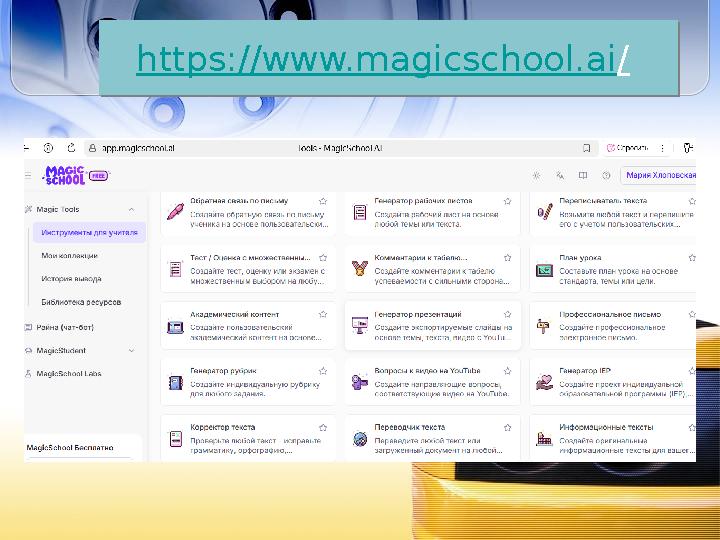
Task: Click the worksheet icon for Генератор рабочих листов
Action: (360, 212)
